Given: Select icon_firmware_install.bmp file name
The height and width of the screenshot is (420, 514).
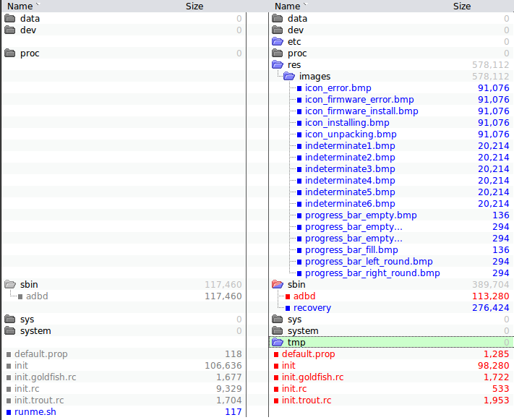Looking at the screenshot, I should pos(361,111).
